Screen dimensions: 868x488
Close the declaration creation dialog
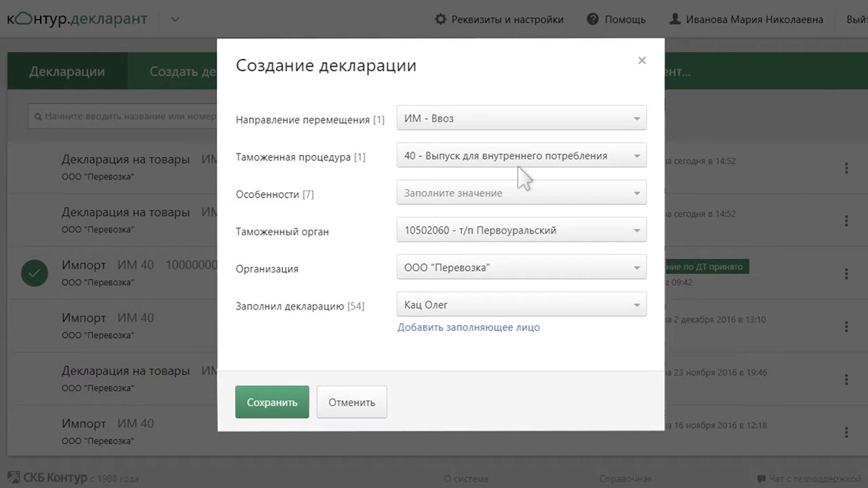click(x=642, y=61)
